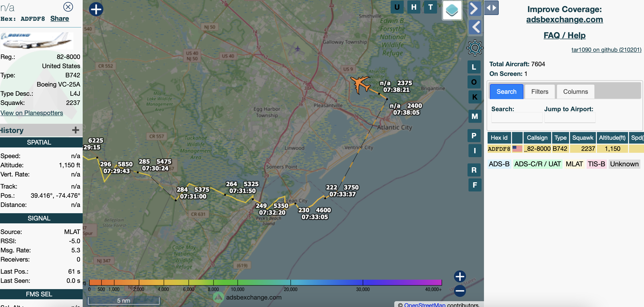The image size is (644, 307).
Task: Sort table by Altitude(ft) column
Action: tap(612, 138)
